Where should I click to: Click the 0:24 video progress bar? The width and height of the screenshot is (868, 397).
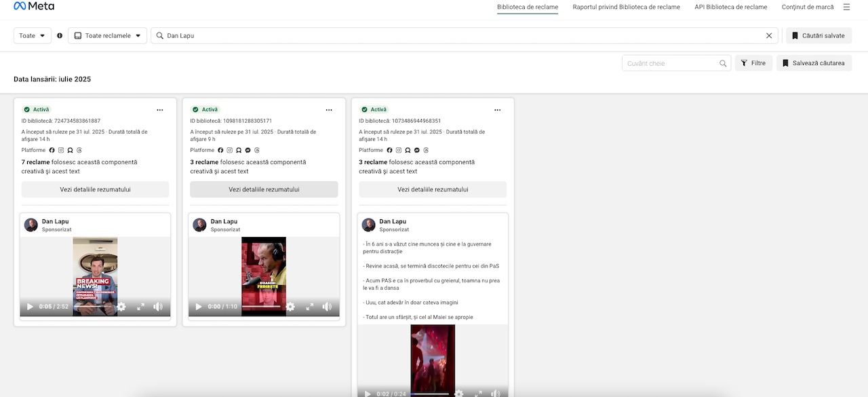(x=431, y=394)
